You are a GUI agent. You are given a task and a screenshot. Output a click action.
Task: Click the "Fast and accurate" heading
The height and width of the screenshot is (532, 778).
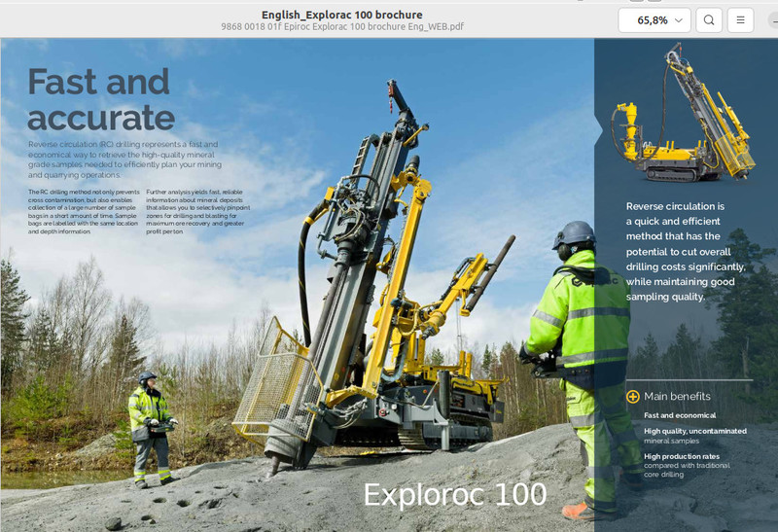tap(100, 99)
